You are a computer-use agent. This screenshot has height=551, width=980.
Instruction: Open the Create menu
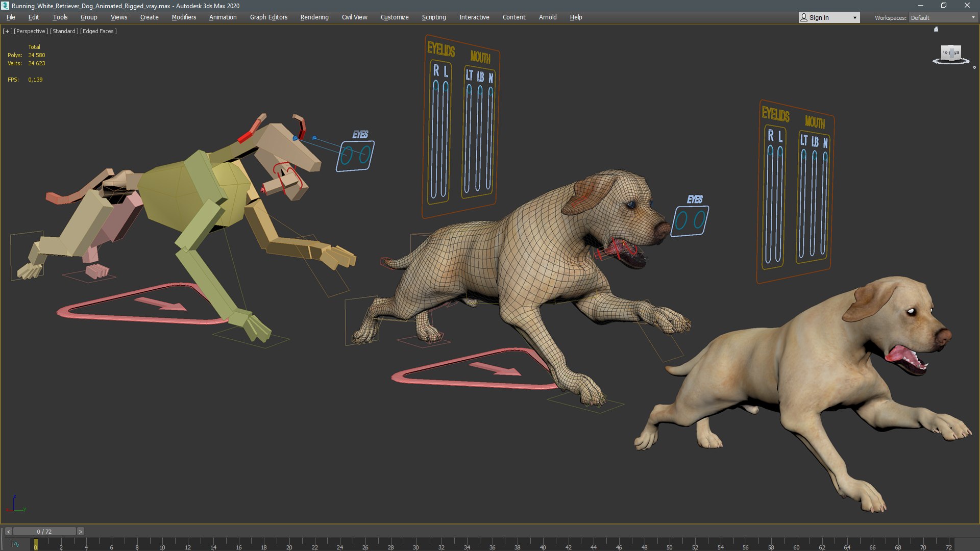[150, 17]
